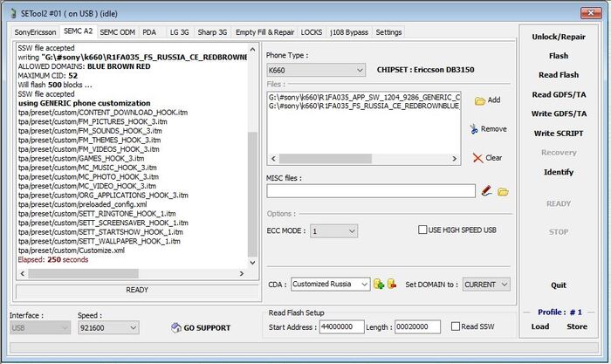611x364 pixels.
Task: Click the CDA remove red icon
Action: click(392, 284)
